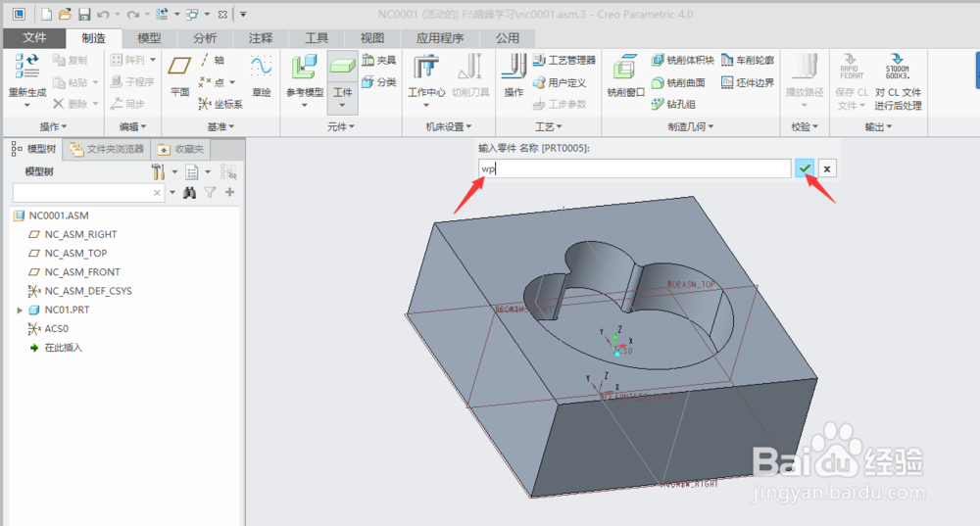The height and width of the screenshot is (526, 980).
Task: Switch to the Applications (应用程序) ribbon tab
Action: tap(439, 39)
